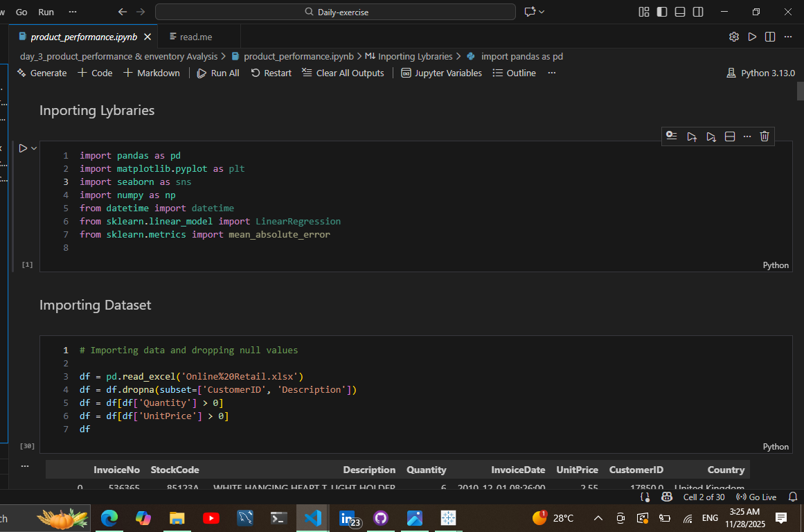Screen dimensions: 804x532
Task: Execute cell and below icon
Action: 711,136
